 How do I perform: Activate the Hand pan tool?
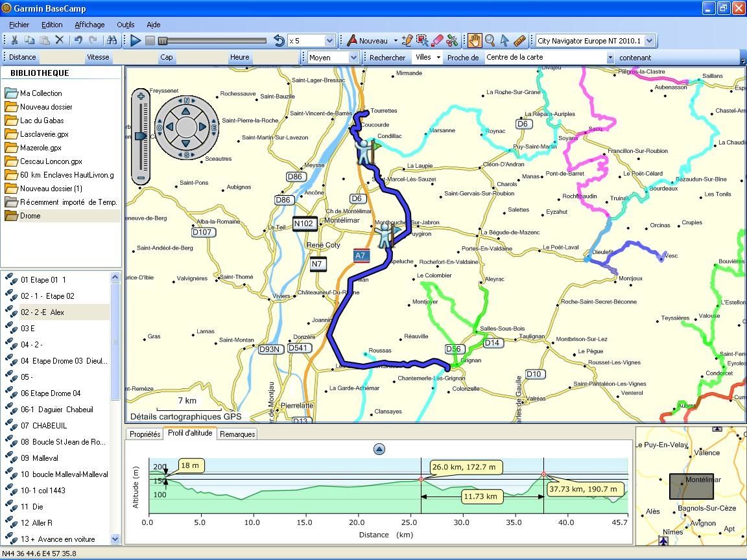pyautogui.click(x=475, y=40)
